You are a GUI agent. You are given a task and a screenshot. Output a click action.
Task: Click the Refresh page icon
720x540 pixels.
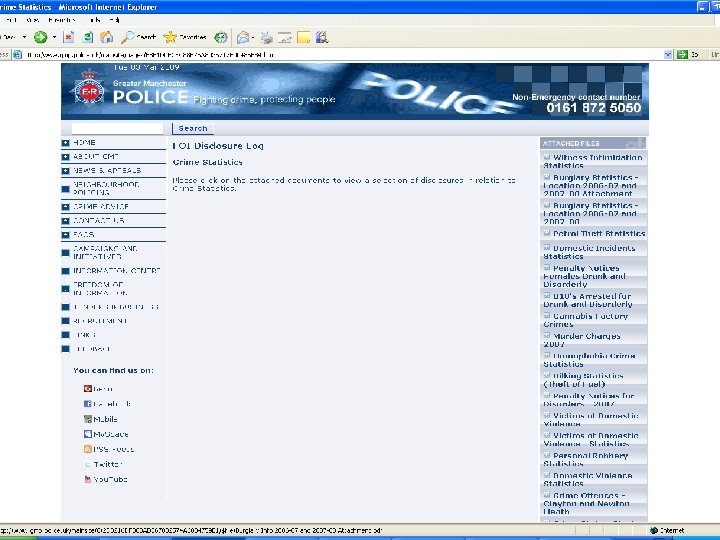[88, 37]
